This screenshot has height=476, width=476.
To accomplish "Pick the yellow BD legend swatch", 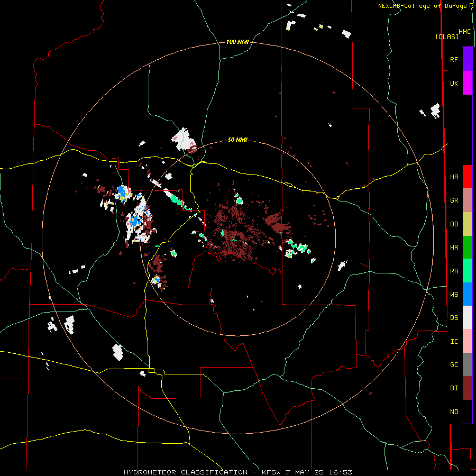I will (467, 224).
